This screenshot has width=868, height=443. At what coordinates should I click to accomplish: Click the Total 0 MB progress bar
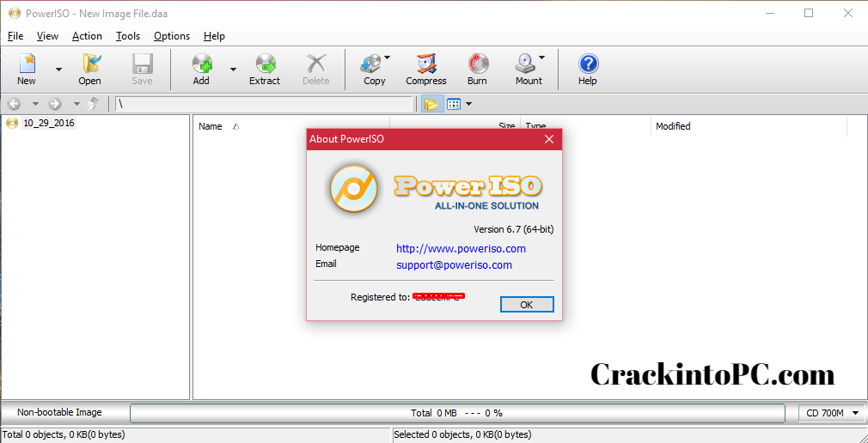click(457, 413)
